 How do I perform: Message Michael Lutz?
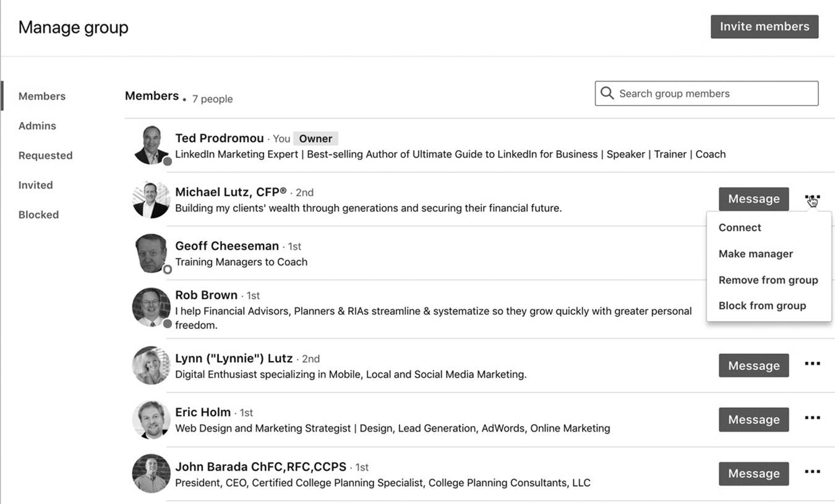(753, 199)
